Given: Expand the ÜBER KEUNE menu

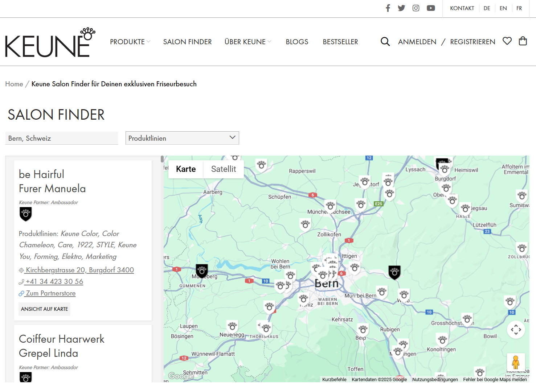Looking at the screenshot, I should coord(248,42).
